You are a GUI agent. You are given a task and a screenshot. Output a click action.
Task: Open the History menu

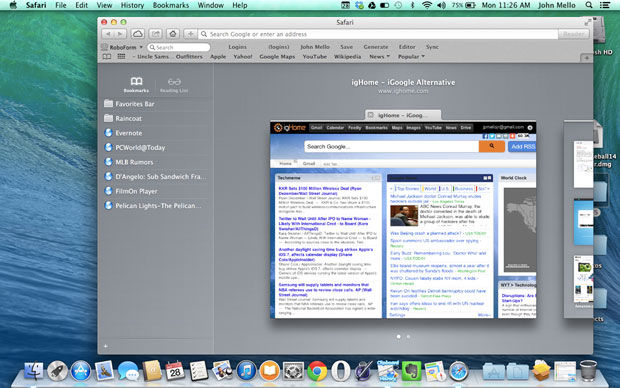tap(132, 5)
